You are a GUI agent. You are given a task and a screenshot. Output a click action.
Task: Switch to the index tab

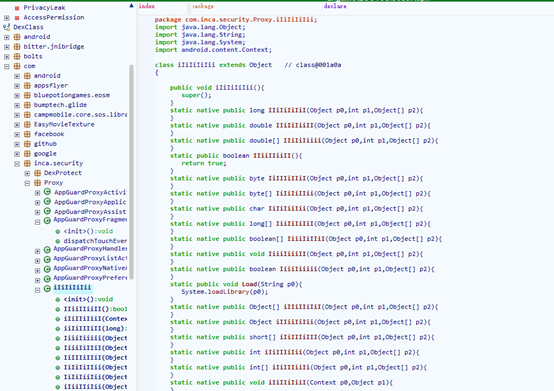click(147, 6)
